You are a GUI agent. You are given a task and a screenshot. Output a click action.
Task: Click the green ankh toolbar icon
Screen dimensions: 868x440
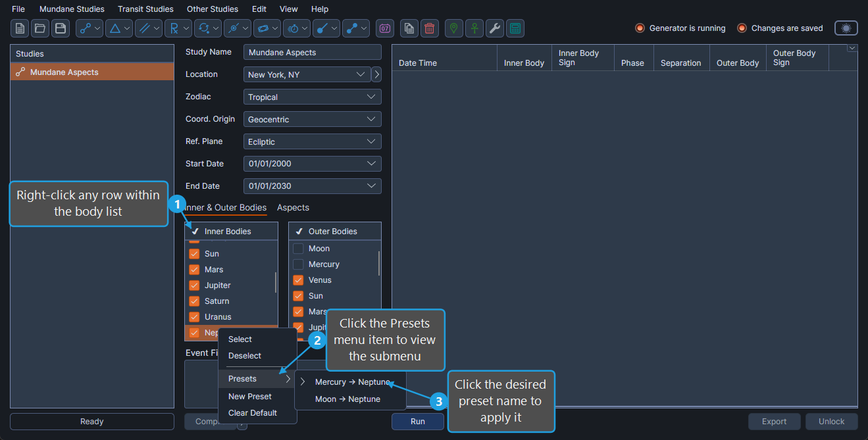coord(474,28)
